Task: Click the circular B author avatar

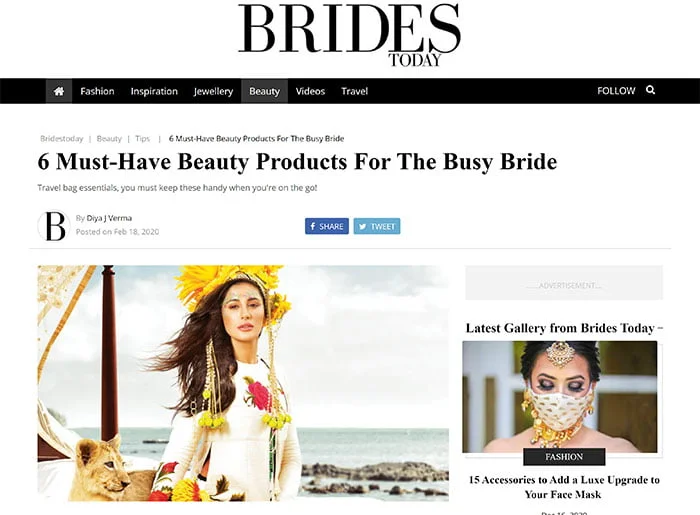Action: pyautogui.click(x=54, y=225)
